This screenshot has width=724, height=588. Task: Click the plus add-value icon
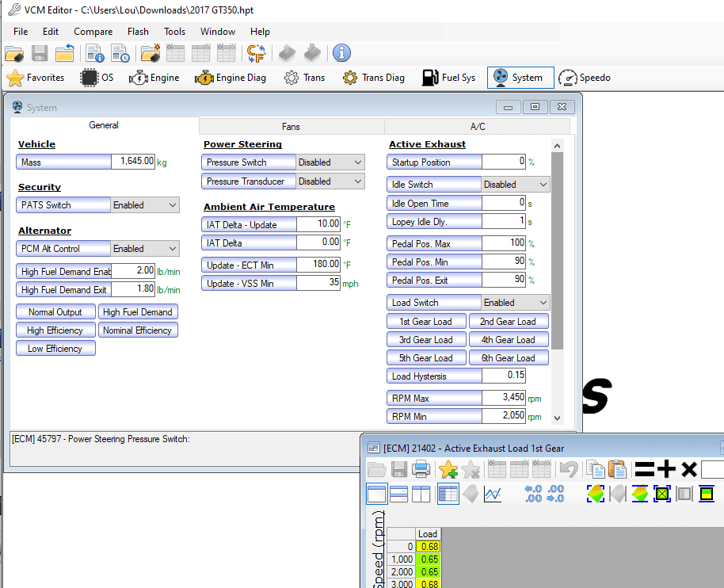(666, 469)
